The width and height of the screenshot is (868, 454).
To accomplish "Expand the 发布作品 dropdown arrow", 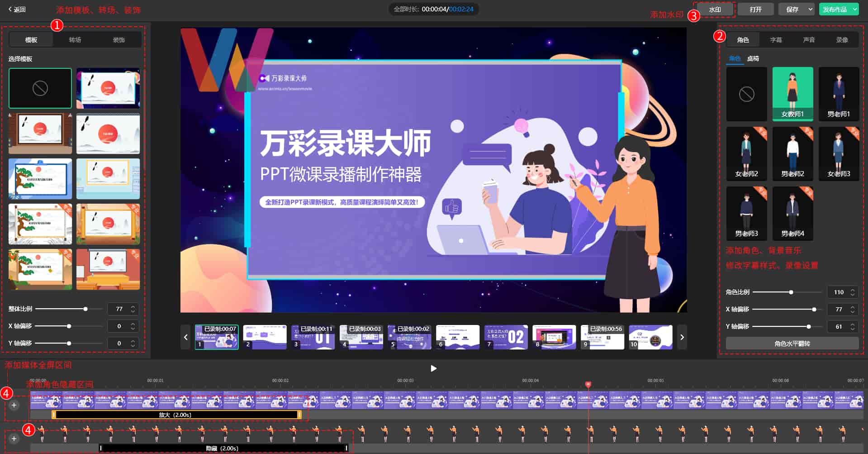I will [x=854, y=9].
